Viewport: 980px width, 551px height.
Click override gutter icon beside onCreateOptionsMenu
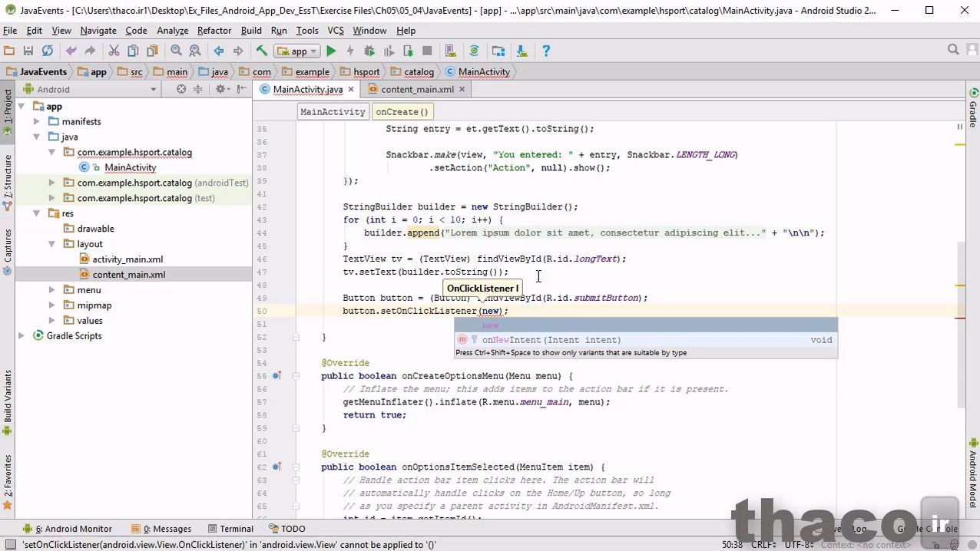[x=276, y=376]
